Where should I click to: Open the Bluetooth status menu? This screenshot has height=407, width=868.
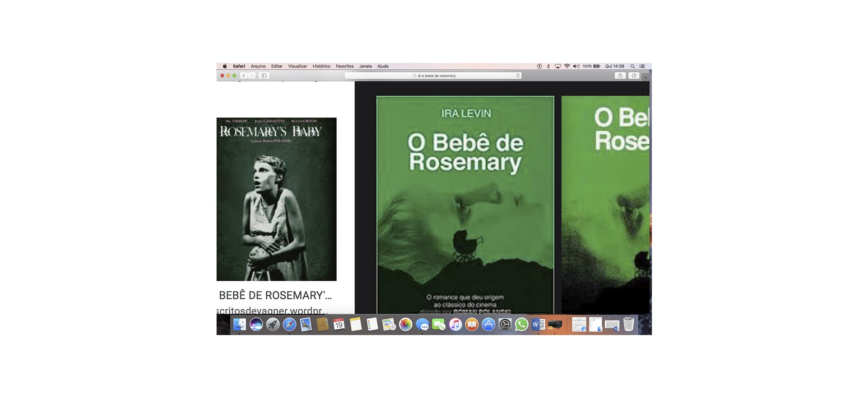click(548, 66)
